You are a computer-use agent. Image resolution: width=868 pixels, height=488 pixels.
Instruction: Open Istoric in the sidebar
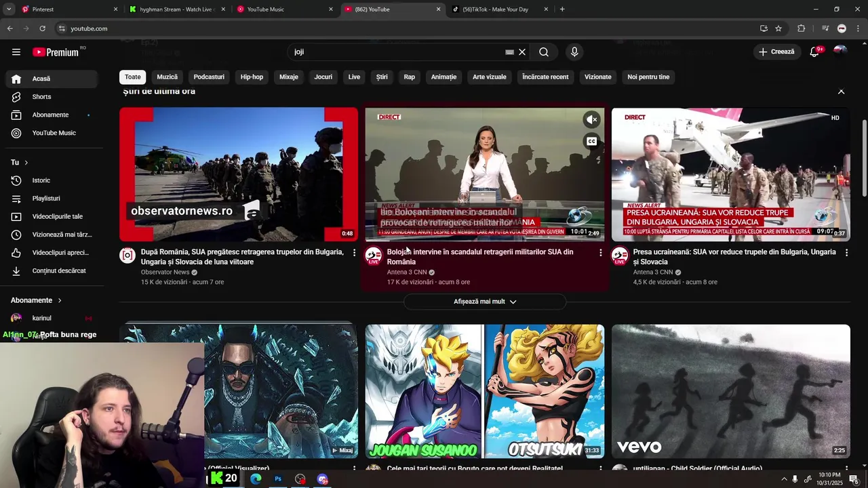pyautogui.click(x=52, y=180)
